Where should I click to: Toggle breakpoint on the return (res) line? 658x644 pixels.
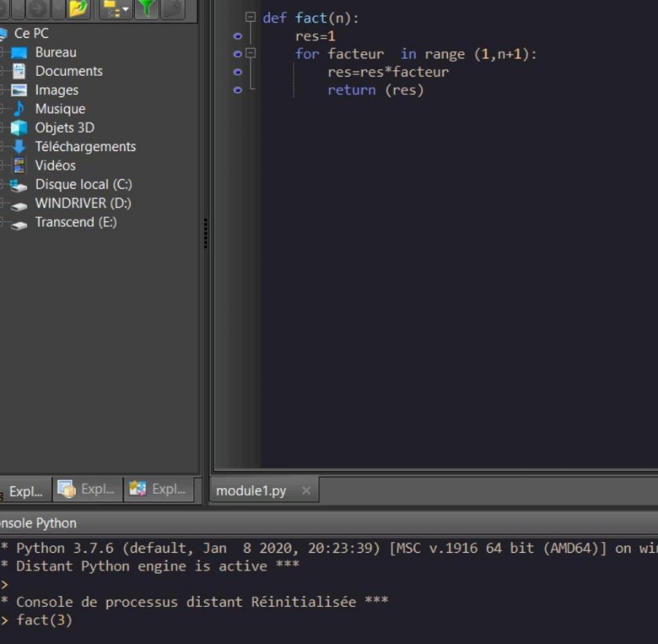[237, 90]
